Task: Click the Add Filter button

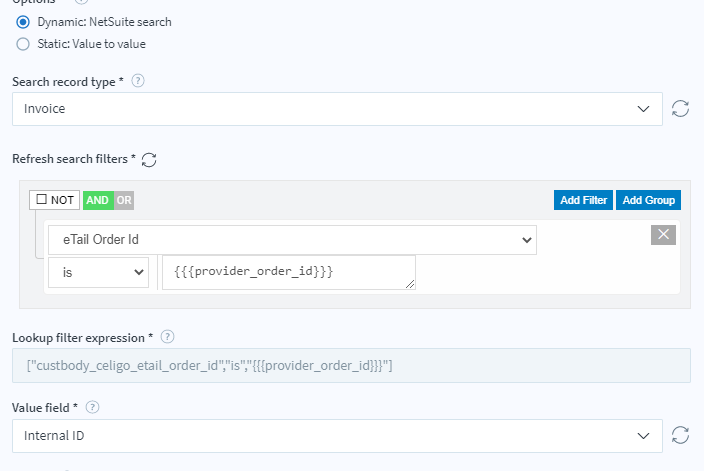Action: 584,200
